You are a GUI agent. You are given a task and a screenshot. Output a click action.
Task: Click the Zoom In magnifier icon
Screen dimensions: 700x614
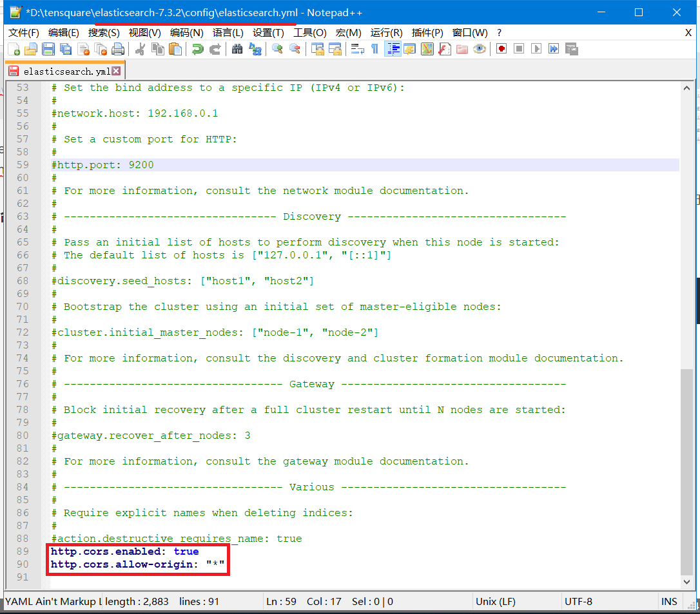[x=277, y=49]
